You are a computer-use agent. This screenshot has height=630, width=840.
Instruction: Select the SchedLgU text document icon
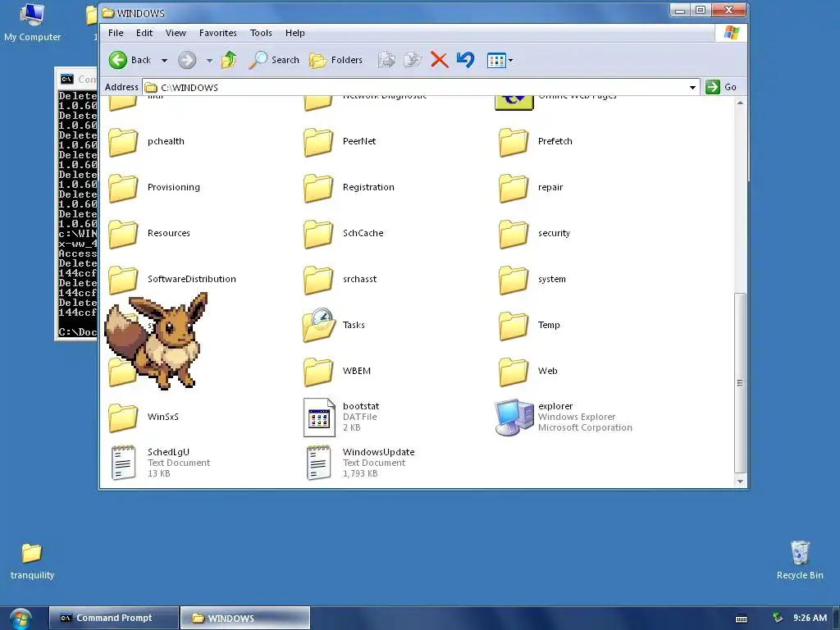click(123, 463)
